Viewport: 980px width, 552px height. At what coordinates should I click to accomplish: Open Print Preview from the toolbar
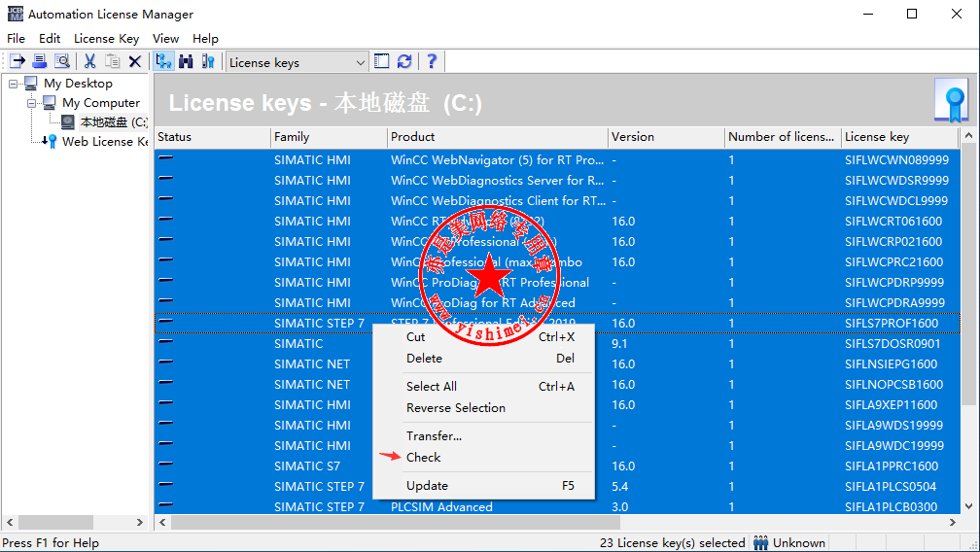(61, 61)
